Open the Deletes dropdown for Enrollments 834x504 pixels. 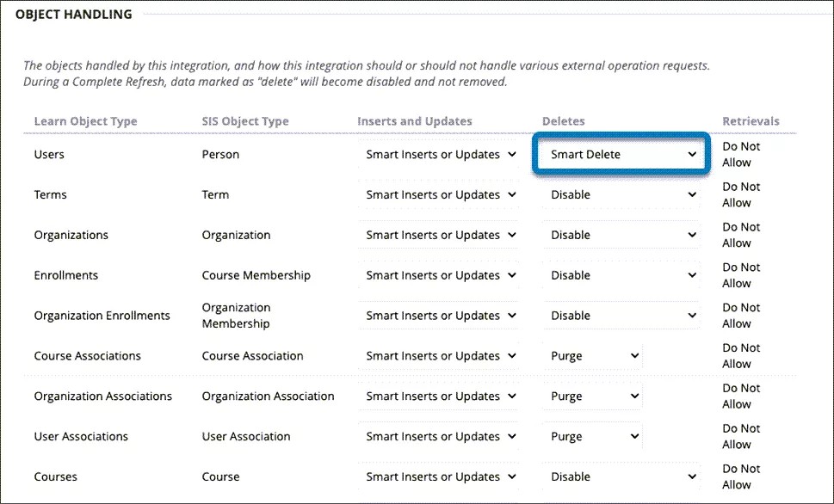[x=621, y=275]
